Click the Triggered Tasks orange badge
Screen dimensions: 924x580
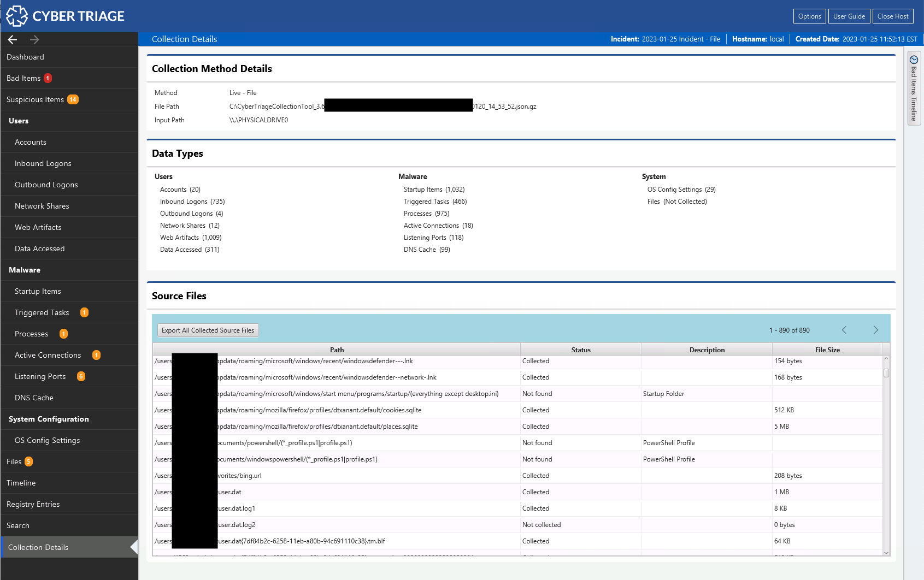pyautogui.click(x=84, y=312)
